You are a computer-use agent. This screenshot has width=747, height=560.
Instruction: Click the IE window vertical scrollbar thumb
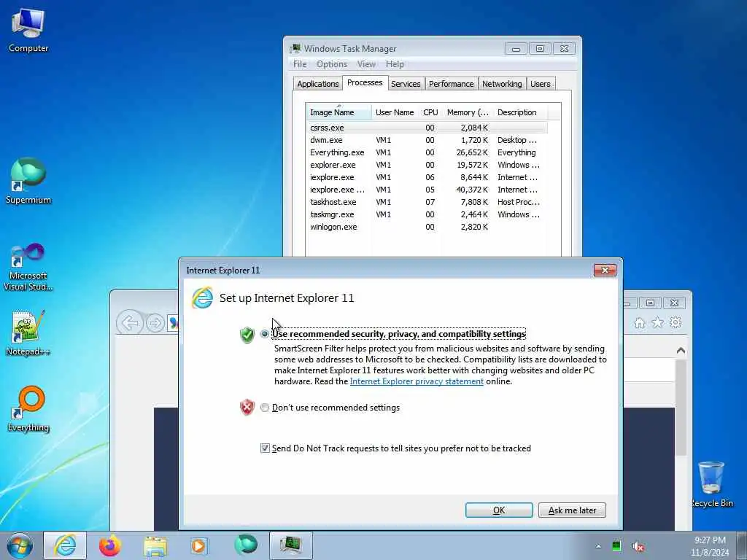click(x=681, y=407)
